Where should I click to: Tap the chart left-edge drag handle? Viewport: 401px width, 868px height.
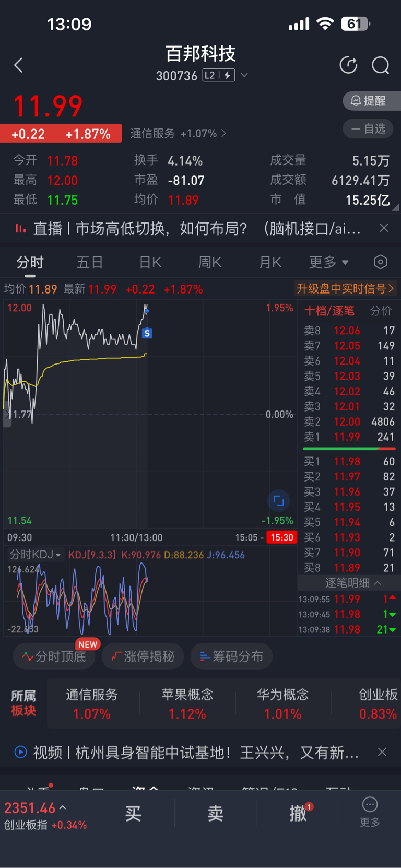(7, 415)
